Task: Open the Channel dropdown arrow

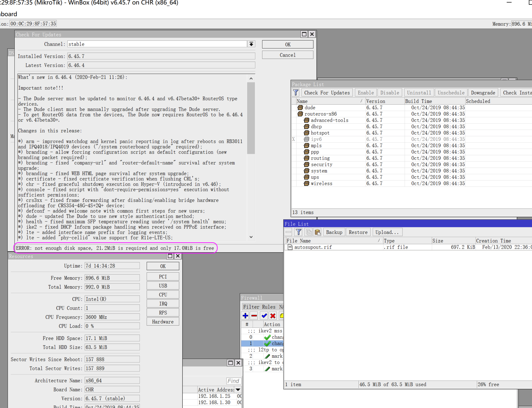Action: [251, 44]
